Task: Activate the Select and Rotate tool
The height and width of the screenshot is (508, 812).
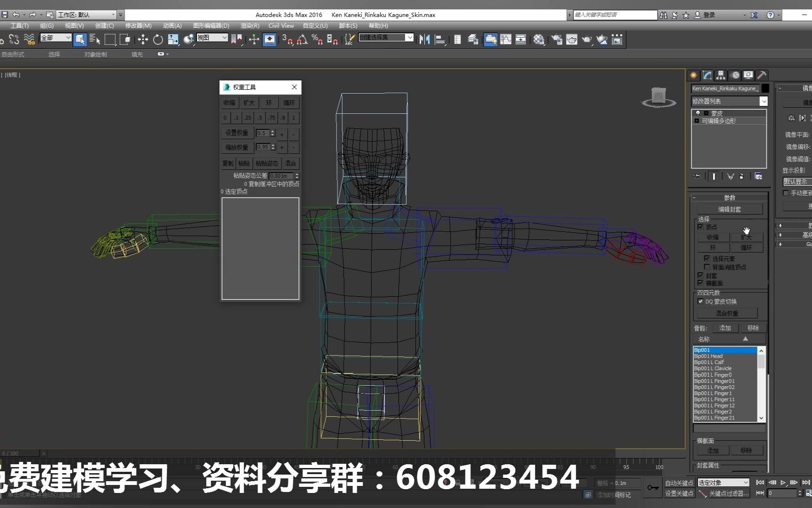Action: click(158, 40)
